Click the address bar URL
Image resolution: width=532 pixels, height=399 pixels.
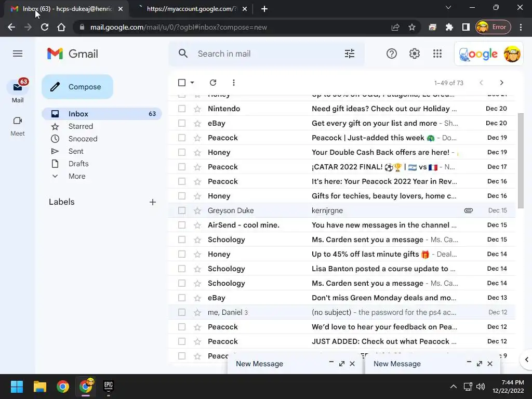click(x=179, y=27)
